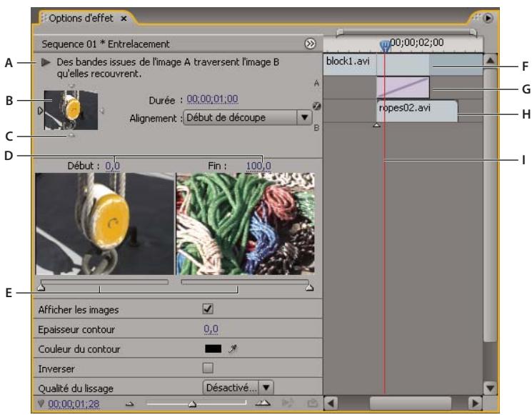Click the 00;00;02;00 ruler timecode
532x415 pixels.
416,42
